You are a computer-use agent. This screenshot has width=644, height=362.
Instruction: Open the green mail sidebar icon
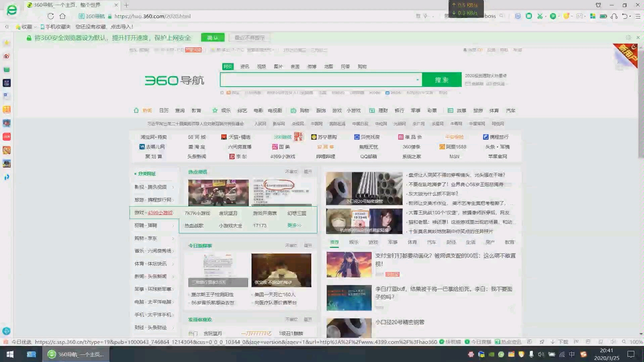(x=7, y=70)
